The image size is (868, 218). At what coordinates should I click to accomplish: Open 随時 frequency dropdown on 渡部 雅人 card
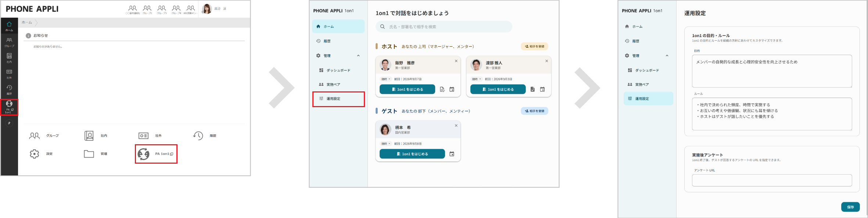point(477,79)
